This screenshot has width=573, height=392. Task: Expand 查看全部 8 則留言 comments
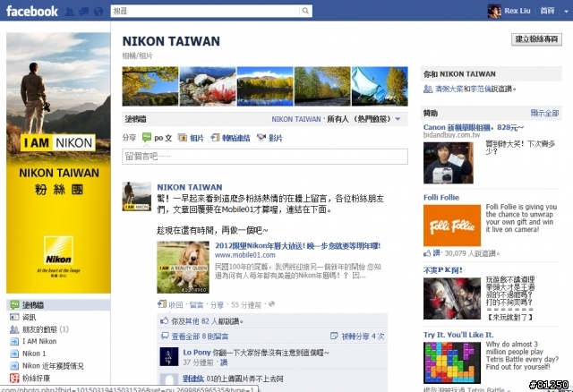[x=200, y=337]
